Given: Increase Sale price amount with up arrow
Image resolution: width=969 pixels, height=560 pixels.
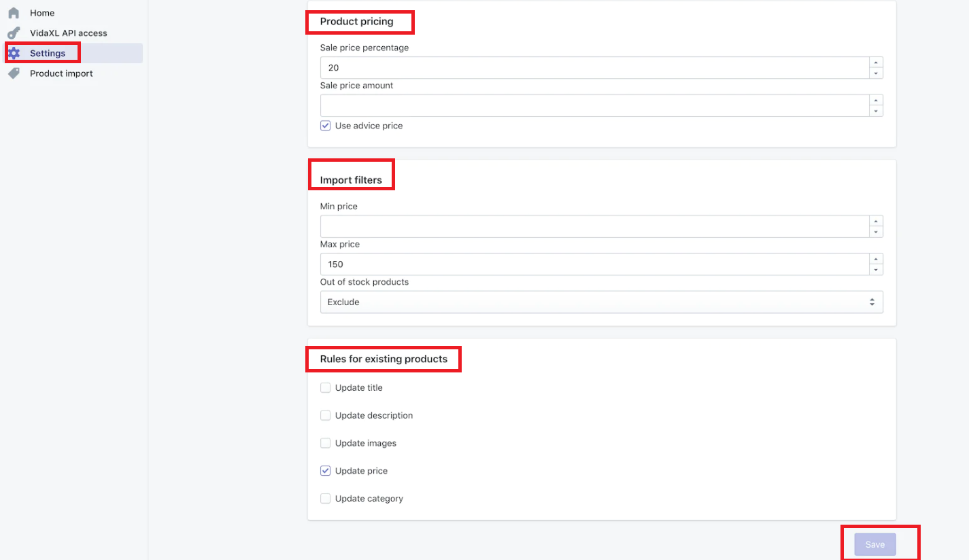Looking at the screenshot, I should (876, 100).
